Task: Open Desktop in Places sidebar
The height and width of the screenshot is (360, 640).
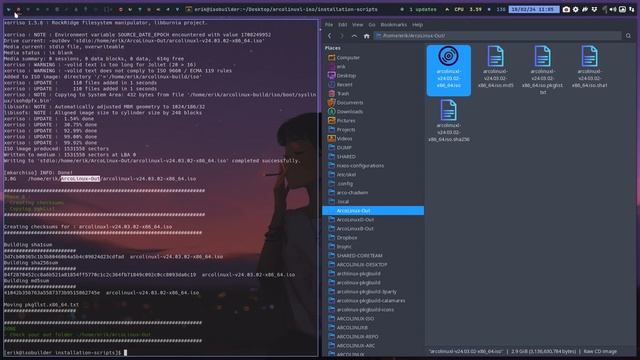Action: click(342, 76)
